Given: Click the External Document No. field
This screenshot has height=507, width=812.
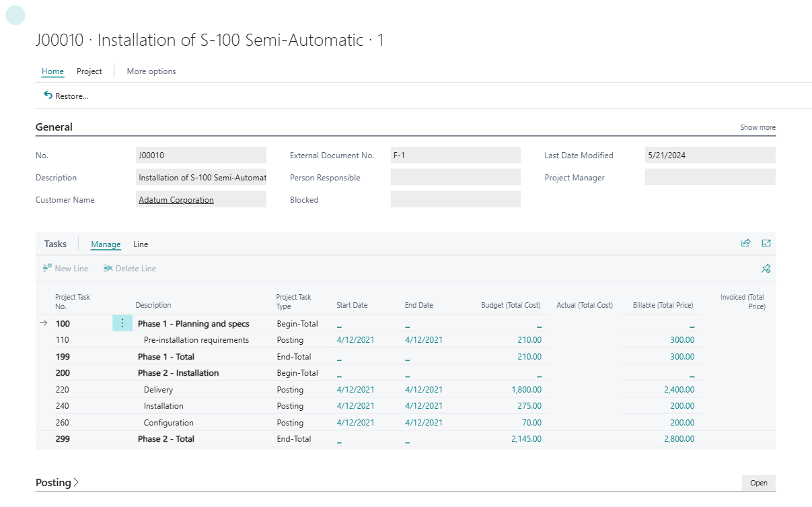Looking at the screenshot, I should pyautogui.click(x=455, y=155).
